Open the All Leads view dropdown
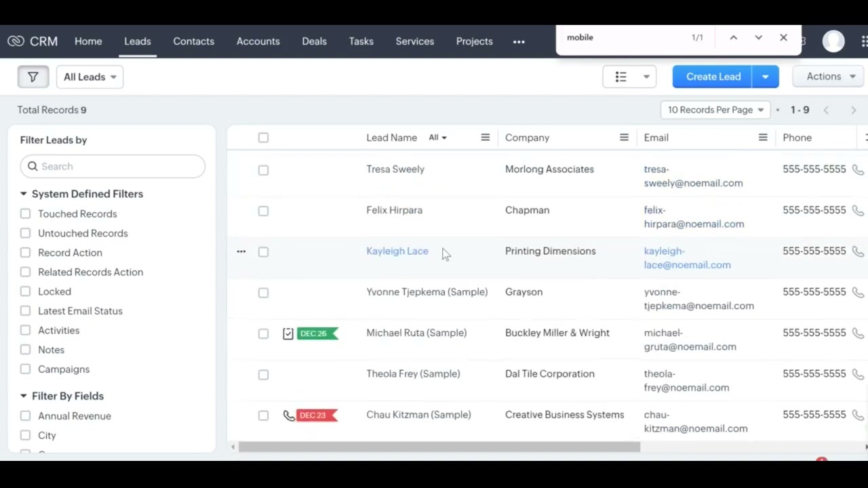The image size is (868, 488). click(90, 77)
